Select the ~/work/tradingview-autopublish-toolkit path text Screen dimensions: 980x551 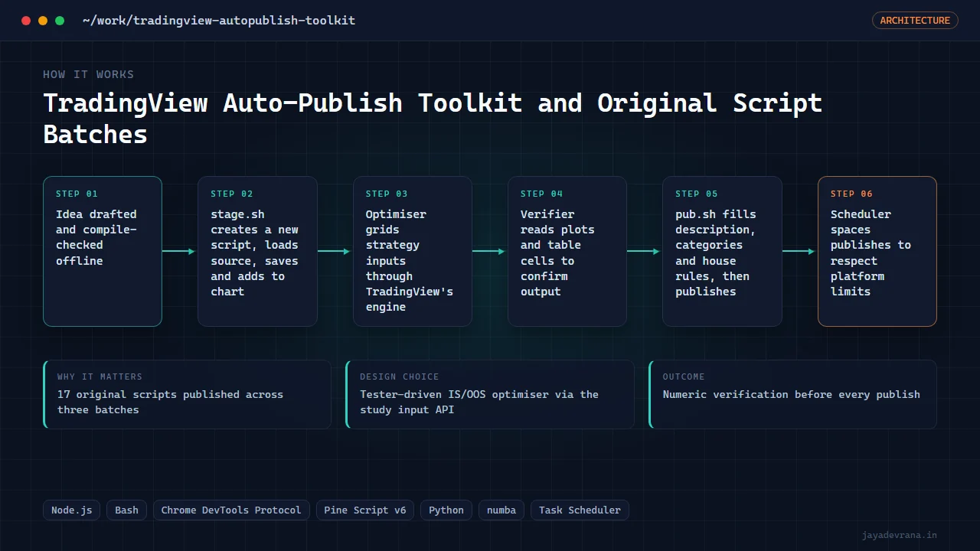click(x=219, y=21)
